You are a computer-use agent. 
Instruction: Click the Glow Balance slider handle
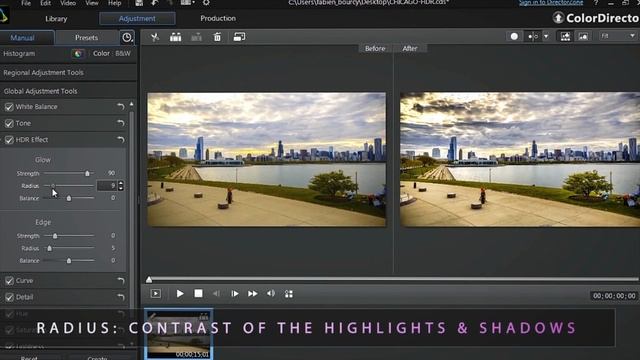click(x=69, y=198)
